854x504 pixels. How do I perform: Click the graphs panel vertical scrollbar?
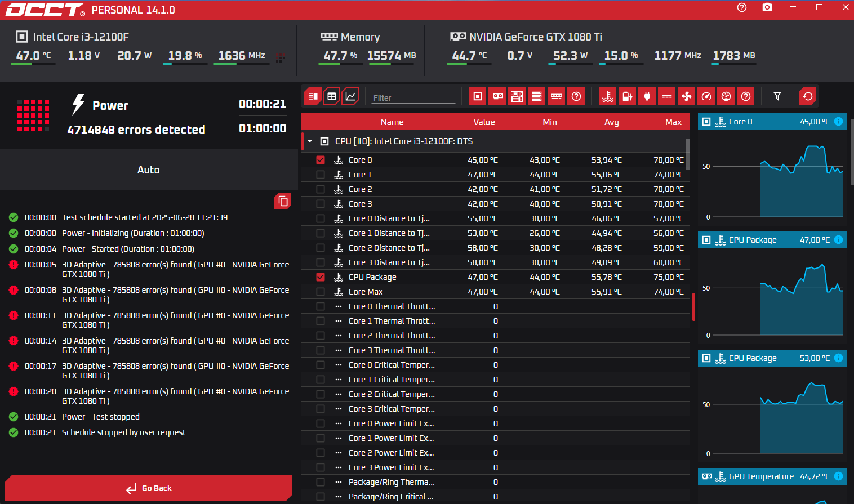[x=852, y=152]
